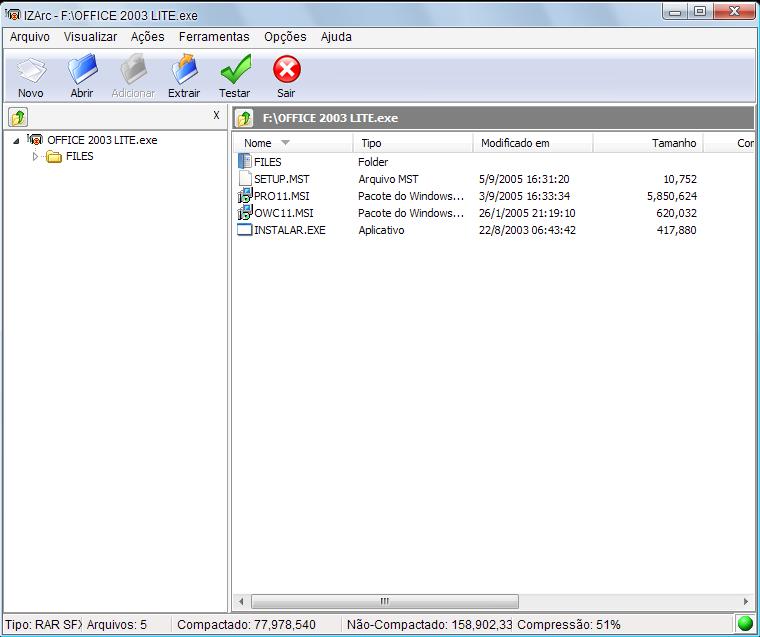Open the Visualizar menu
Viewport: 760px width, 637px height.
point(90,37)
